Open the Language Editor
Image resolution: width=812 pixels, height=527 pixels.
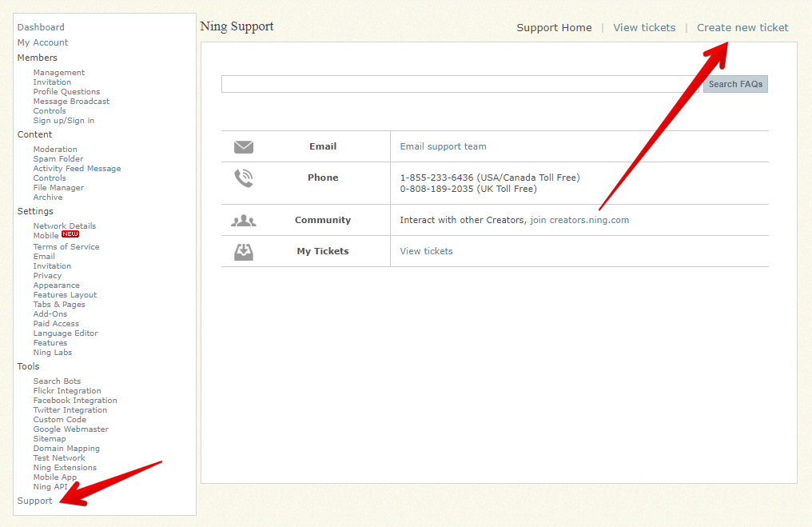click(x=66, y=333)
